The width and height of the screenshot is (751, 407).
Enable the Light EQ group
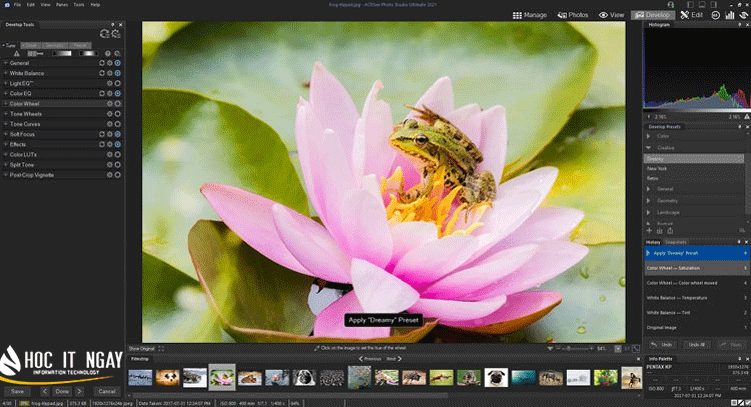117,83
